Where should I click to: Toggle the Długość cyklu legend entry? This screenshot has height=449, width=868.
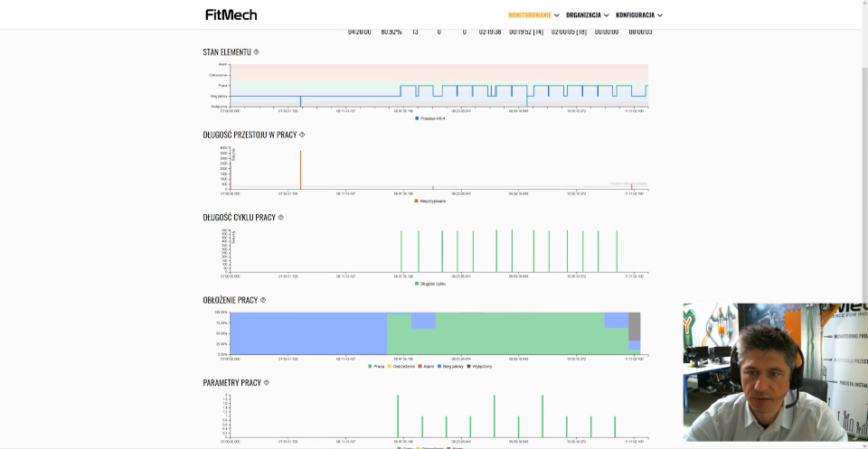pos(430,284)
